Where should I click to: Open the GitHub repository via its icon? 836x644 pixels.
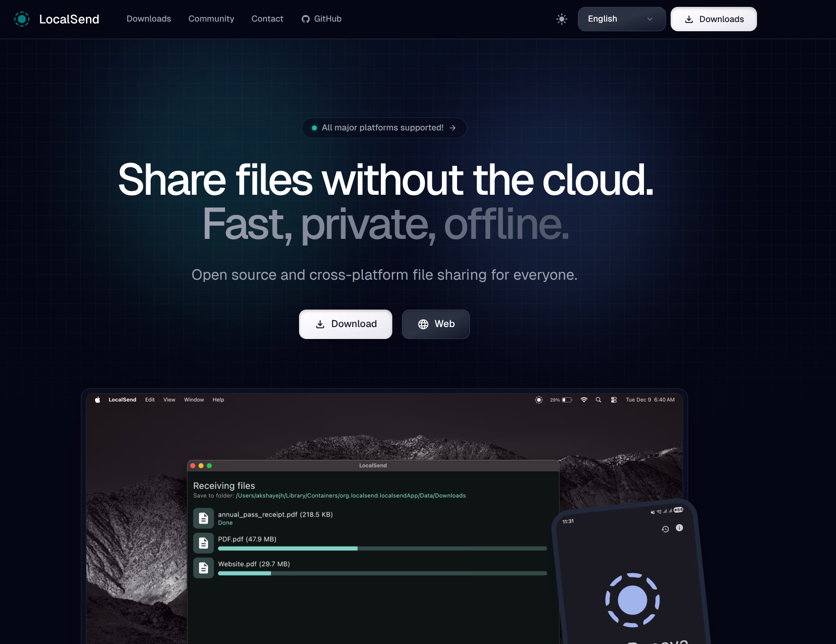[305, 19]
